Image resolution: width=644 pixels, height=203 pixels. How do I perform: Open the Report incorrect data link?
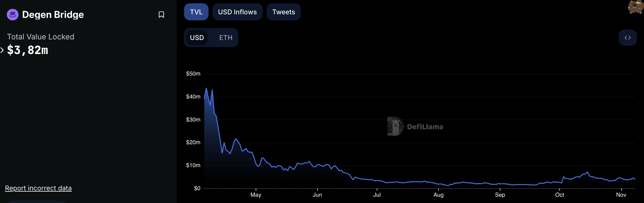pyautogui.click(x=38, y=188)
